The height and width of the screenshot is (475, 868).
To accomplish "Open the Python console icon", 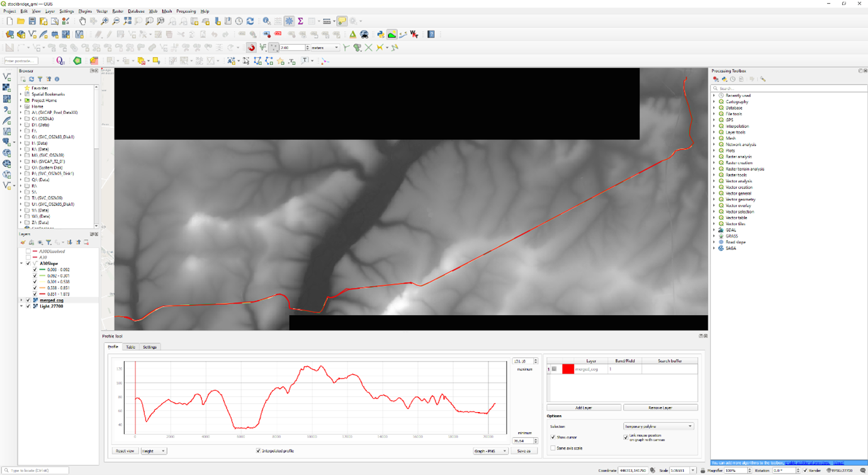I will pyautogui.click(x=381, y=35).
